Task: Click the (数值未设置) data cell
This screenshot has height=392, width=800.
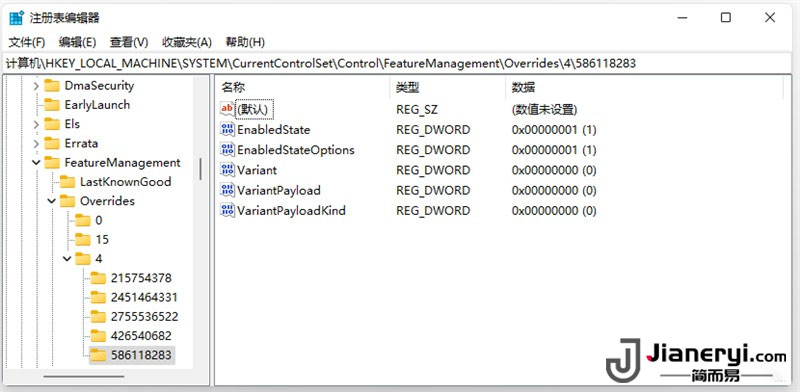Action: 544,109
